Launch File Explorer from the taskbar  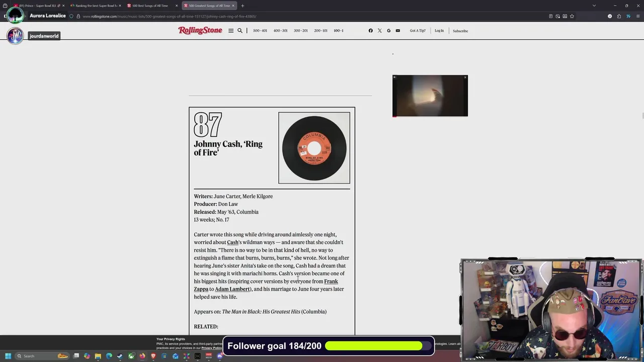[98, 356]
